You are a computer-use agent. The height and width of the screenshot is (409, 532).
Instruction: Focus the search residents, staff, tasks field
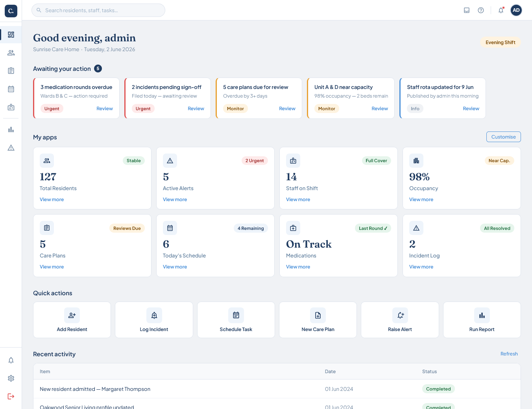(x=98, y=10)
